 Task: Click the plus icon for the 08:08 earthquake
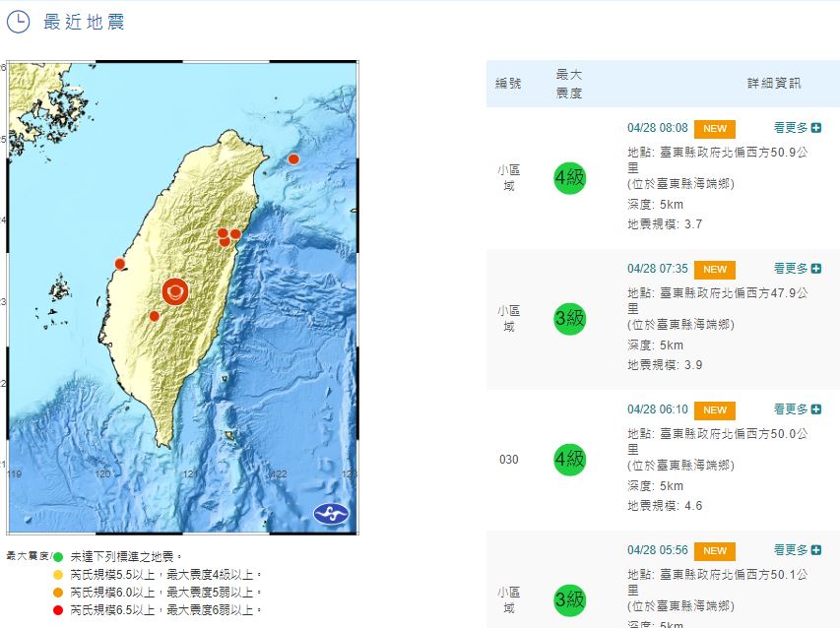tap(816, 128)
